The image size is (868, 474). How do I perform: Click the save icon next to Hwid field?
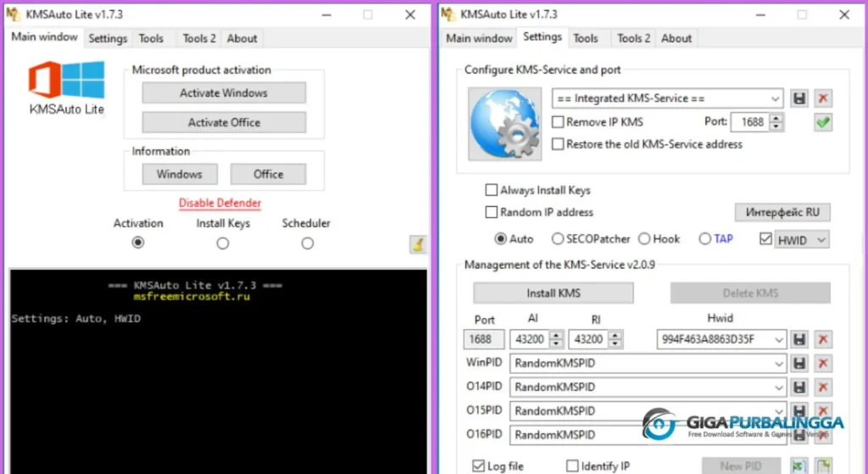pos(798,339)
